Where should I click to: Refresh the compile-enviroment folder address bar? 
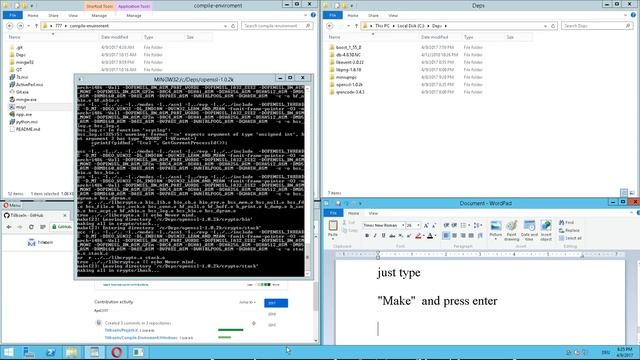pyautogui.click(x=233, y=26)
